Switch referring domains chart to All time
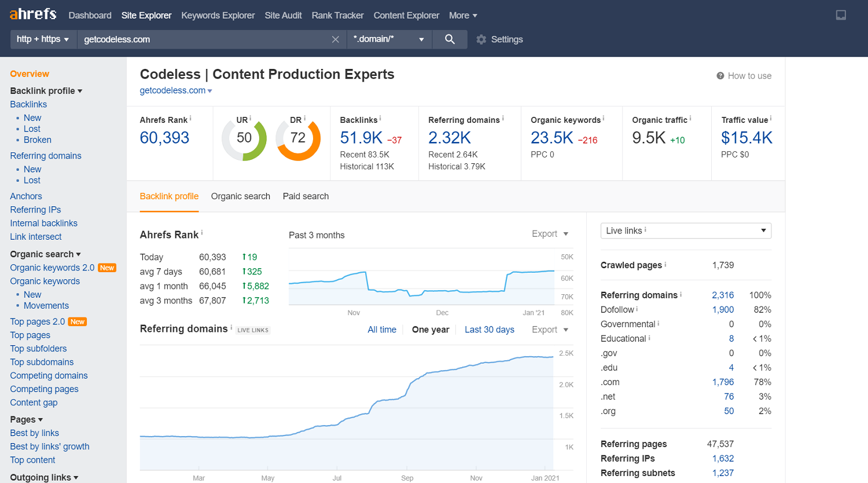868x483 pixels. [x=382, y=330]
